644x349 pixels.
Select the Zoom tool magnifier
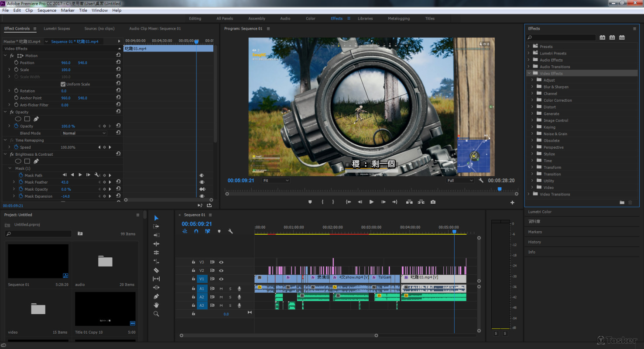[156, 314]
